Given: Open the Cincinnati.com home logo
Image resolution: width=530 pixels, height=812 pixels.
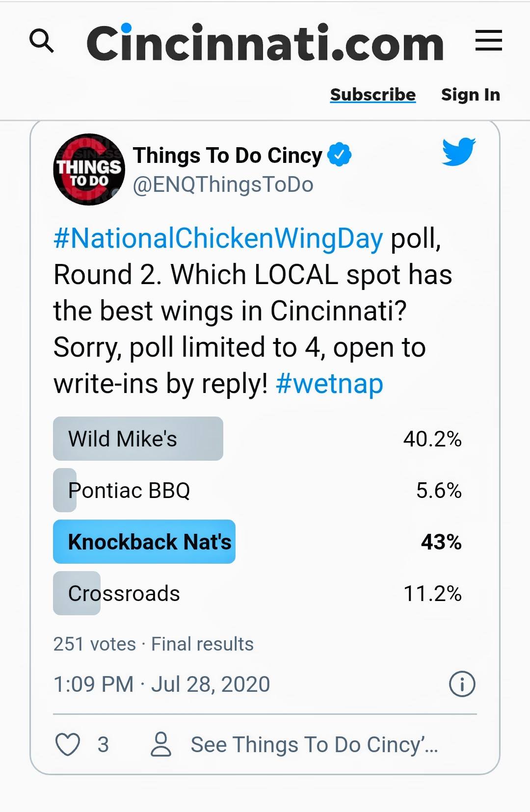Looking at the screenshot, I should point(265,43).
